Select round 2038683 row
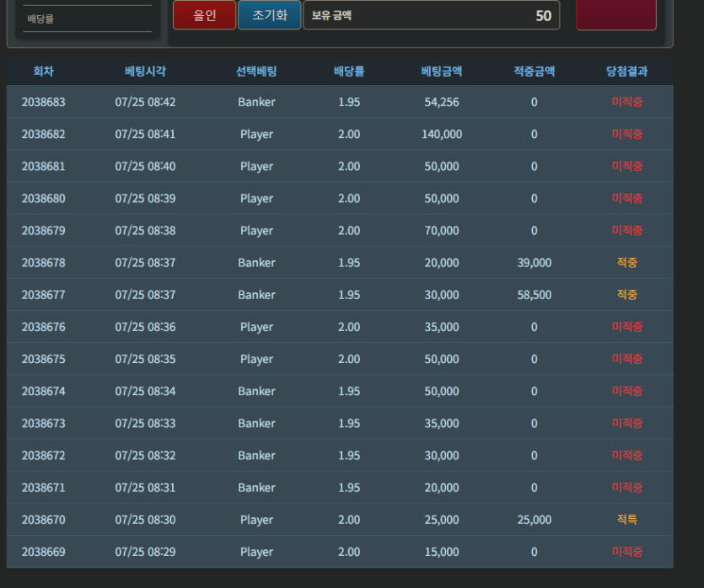The width and height of the screenshot is (704, 588). point(340,102)
